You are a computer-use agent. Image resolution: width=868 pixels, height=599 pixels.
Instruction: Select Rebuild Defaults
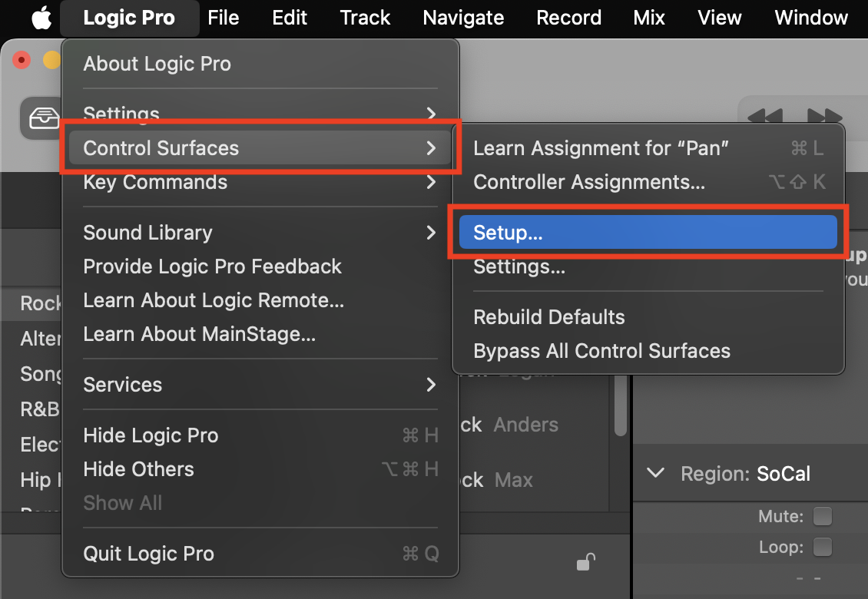pyautogui.click(x=648, y=317)
